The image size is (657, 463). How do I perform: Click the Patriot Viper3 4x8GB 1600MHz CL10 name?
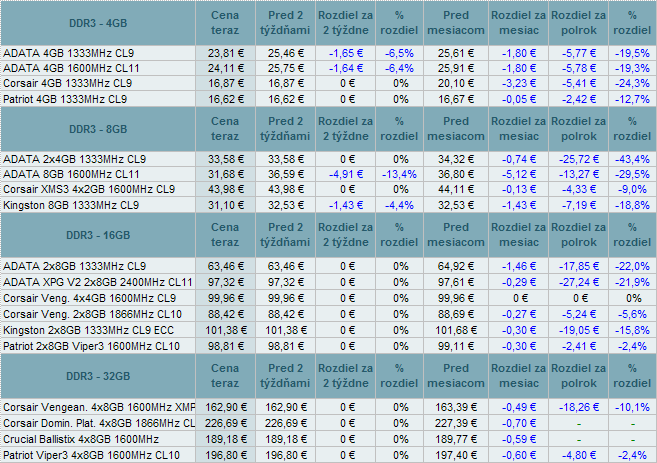point(91,455)
